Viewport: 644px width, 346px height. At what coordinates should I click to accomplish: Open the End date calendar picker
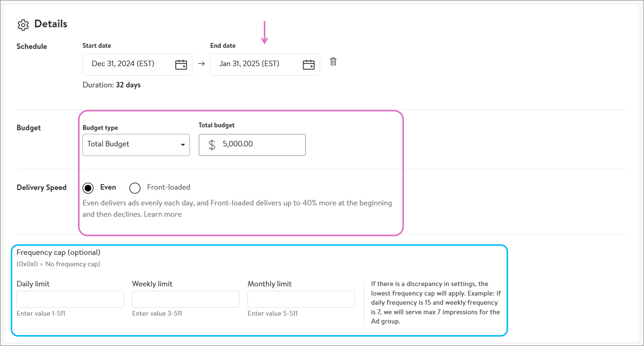pos(308,65)
